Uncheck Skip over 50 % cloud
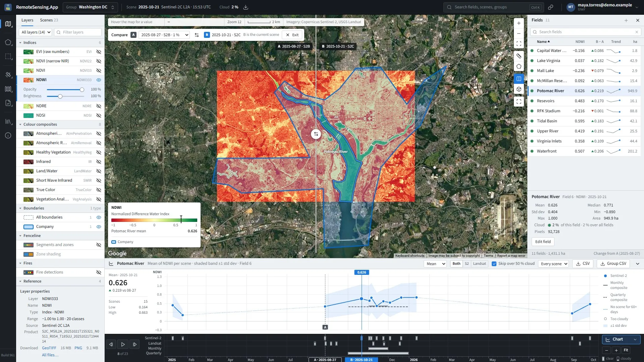 point(494,264)
